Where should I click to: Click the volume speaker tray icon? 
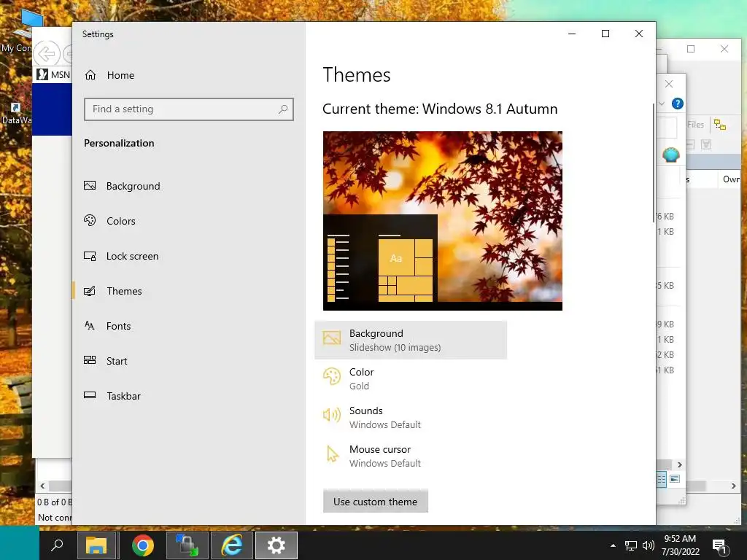click(x=648, y=545)
